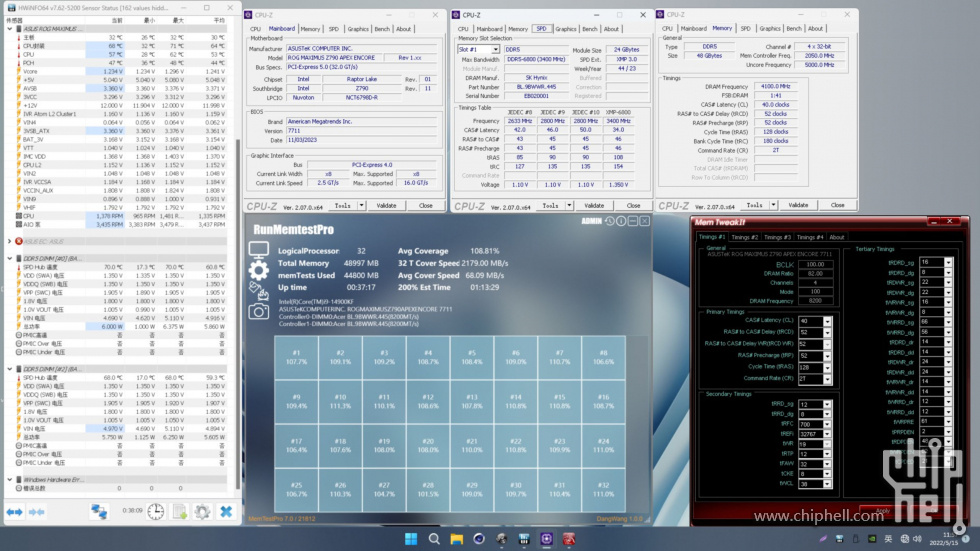
Task: Click RunMemtestPro cleanup bucket icon
Action: (259, 290)
